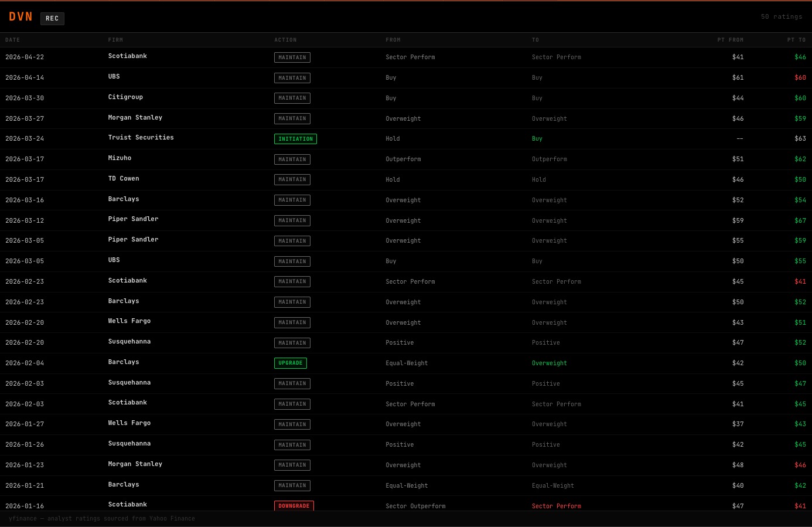Select the TD Cowen firm name

click(x=124, y=179)
